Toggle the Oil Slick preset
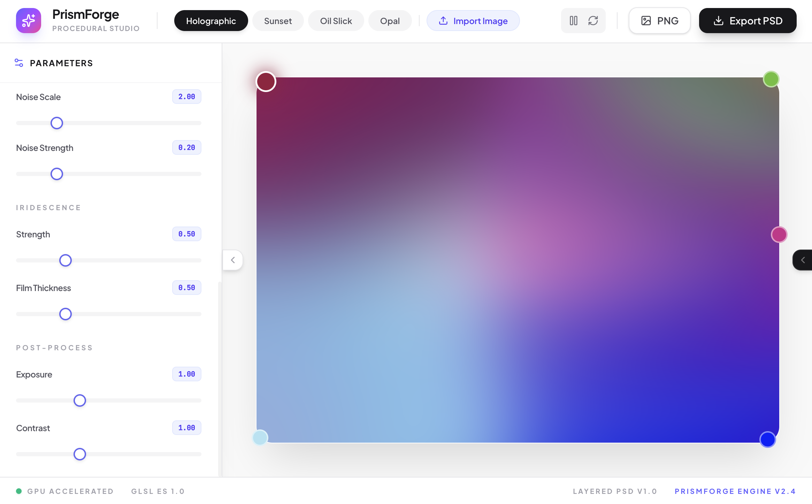 tap(336, 21)
